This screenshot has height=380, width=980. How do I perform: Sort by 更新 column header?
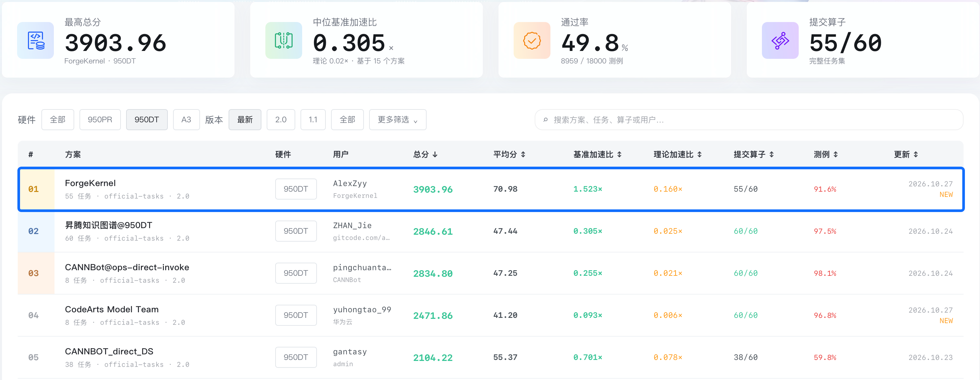906,154
